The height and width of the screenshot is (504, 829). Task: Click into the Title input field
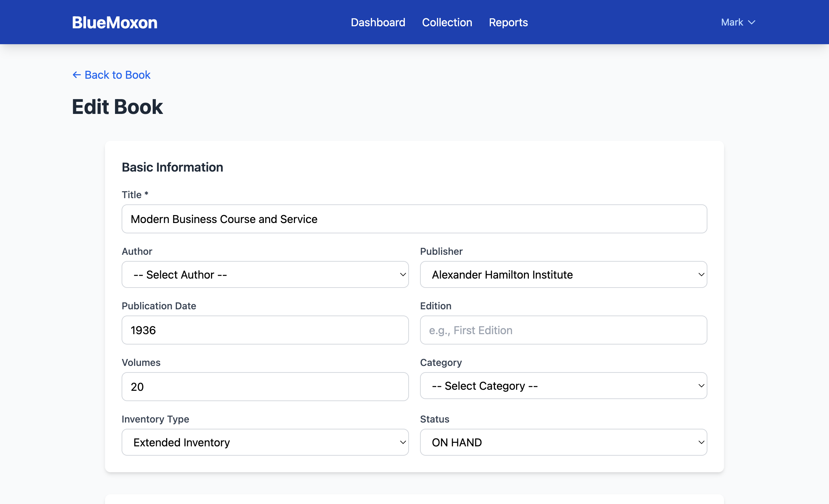(x=414, y=219)
